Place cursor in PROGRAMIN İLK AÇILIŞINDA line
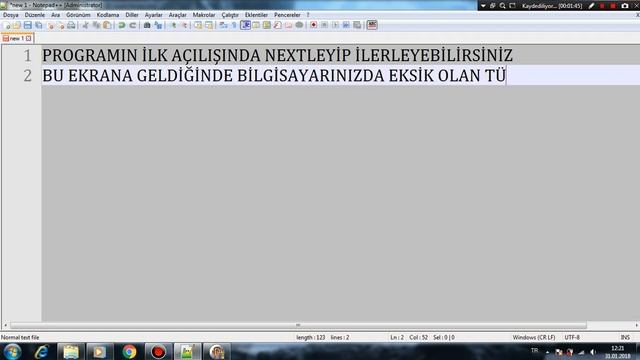This screenshot has height=360, width=640. click(x=278, y=56)
